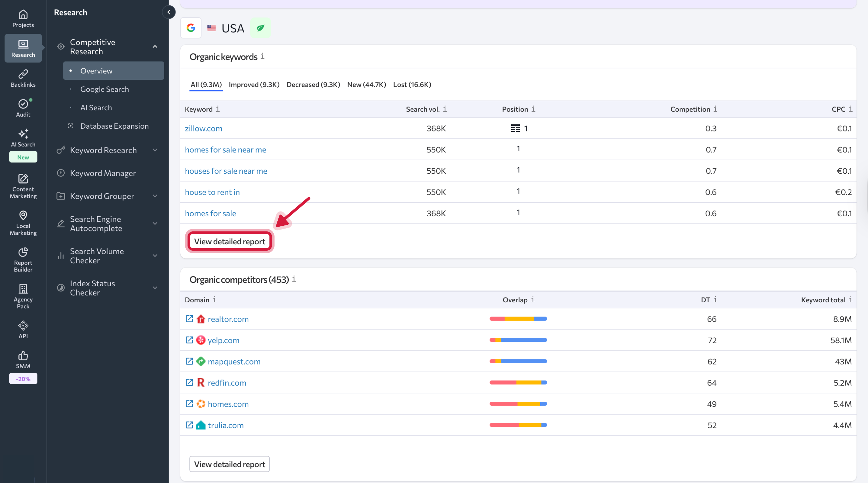This screenshot has width=868, height=483.
Task: Click the overlap bar for yelp.com
Action: (518, 340)
